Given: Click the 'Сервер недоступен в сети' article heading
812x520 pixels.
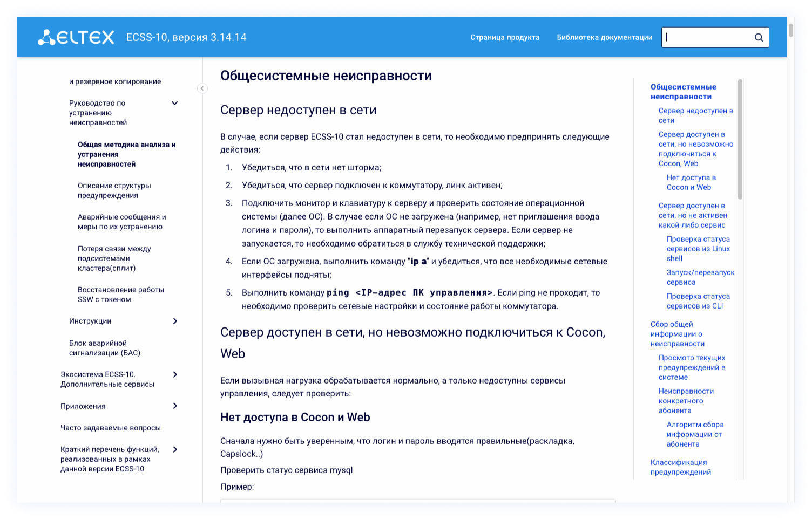Looking at the screenshot, I should point(298,110).
